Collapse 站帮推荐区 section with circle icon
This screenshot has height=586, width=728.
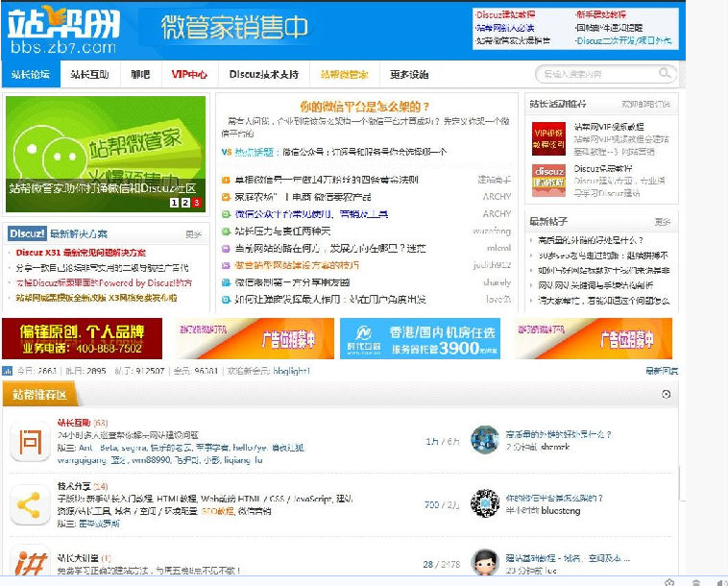tap(666, 394)
